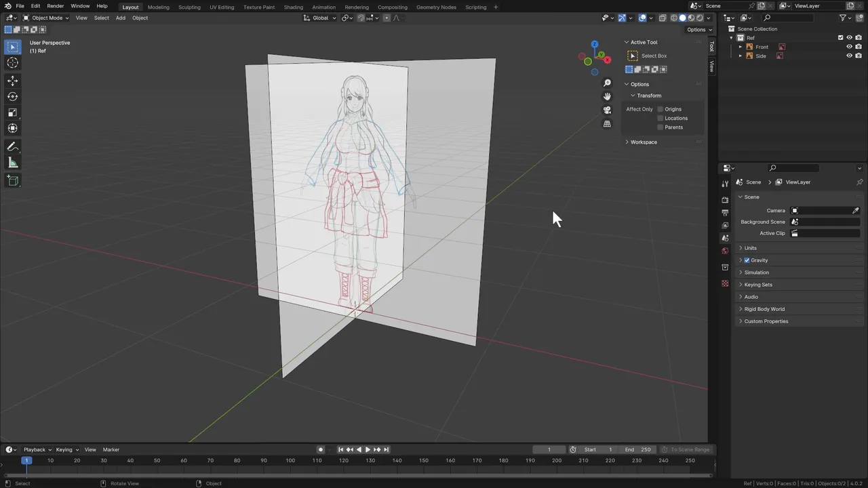
Task: Open the Tool properties tab icon
Action: 725,184
